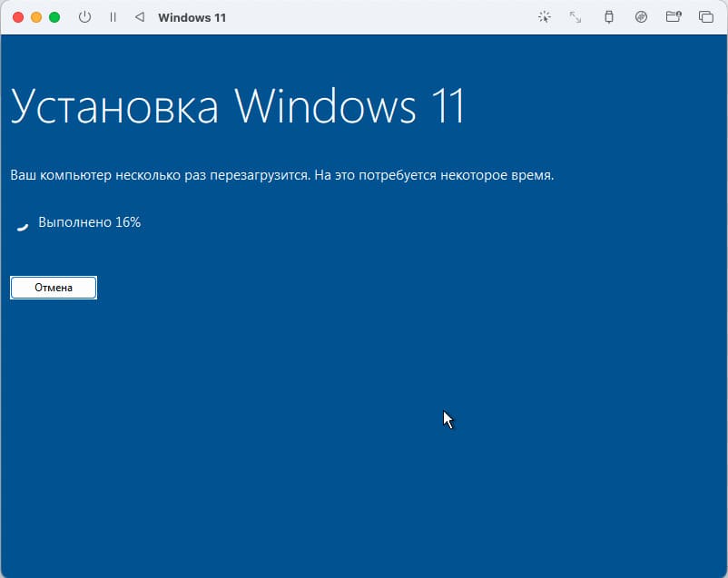The height and width of the screenshot is (578, 728).
Task: Minimize the window using the yellow button
Action: pyautogui.click(x=36, y=17)
